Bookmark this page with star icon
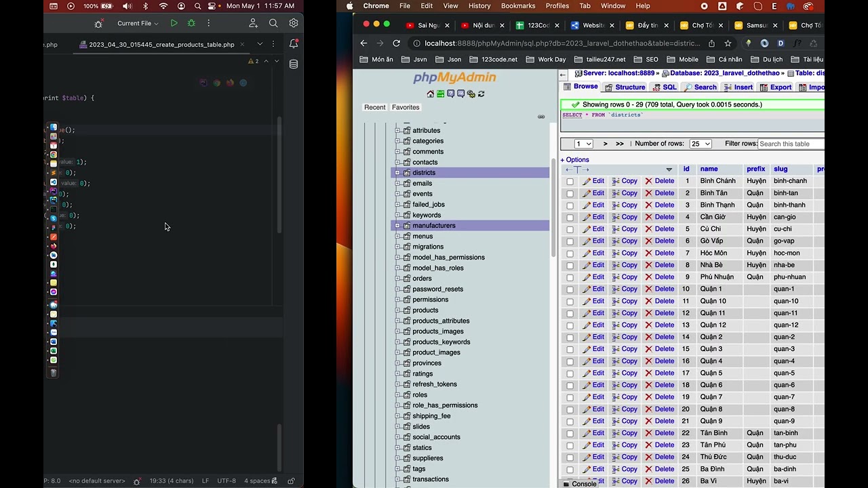Viewport: 868px width, 488px height. coord(728,43)
